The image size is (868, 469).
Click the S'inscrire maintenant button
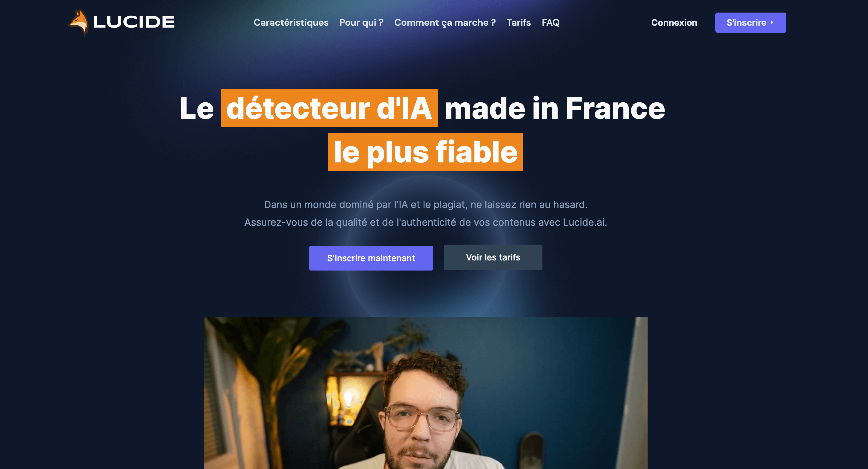tap(371, 258)
